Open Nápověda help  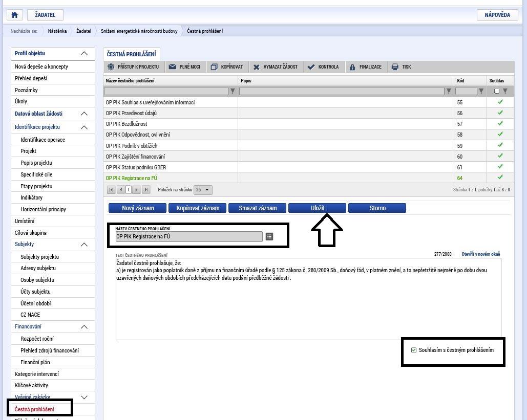pos(497,15)
